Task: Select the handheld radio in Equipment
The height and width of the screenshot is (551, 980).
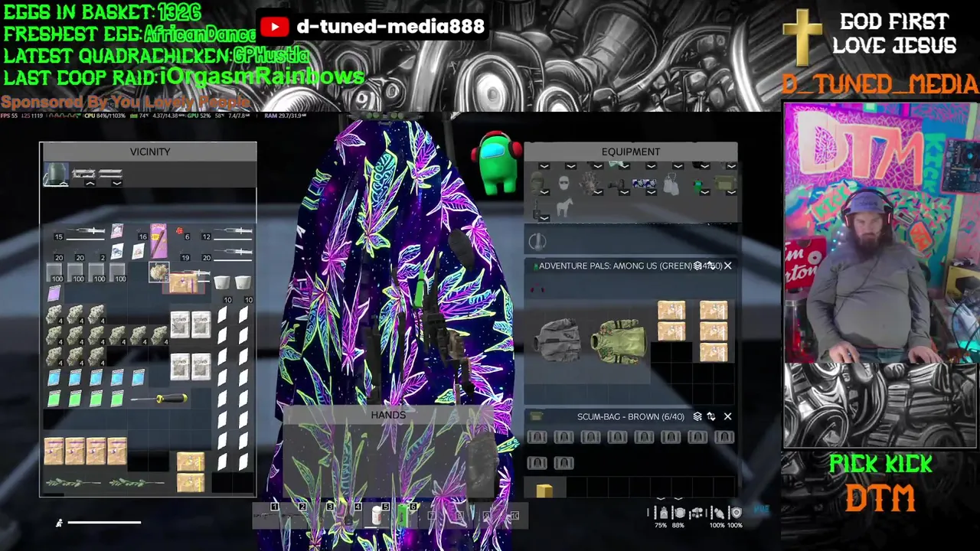Action: click(537, 208)
